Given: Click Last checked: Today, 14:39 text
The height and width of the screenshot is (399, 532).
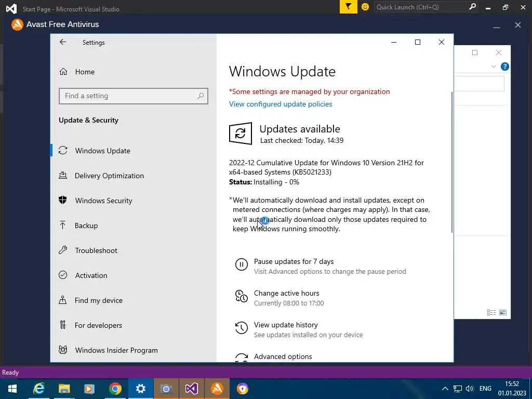Looking at the screenshot, I should (x=302, y=140).
